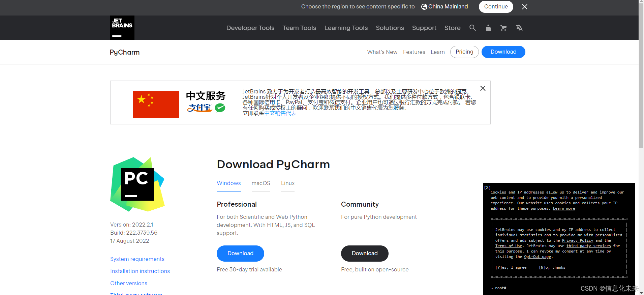
Task: Close the cookie terminal popup with [X]
Action: (487, 187)
